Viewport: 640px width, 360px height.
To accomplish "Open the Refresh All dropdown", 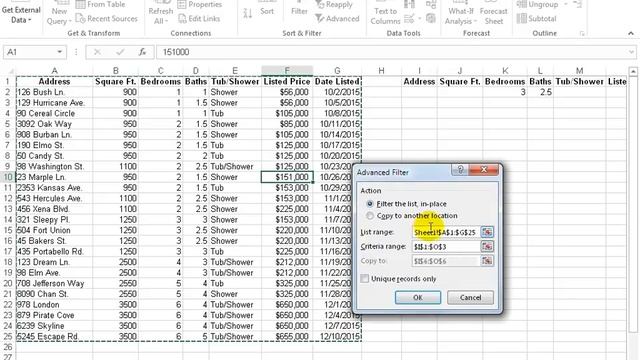I will coord(160,16).
